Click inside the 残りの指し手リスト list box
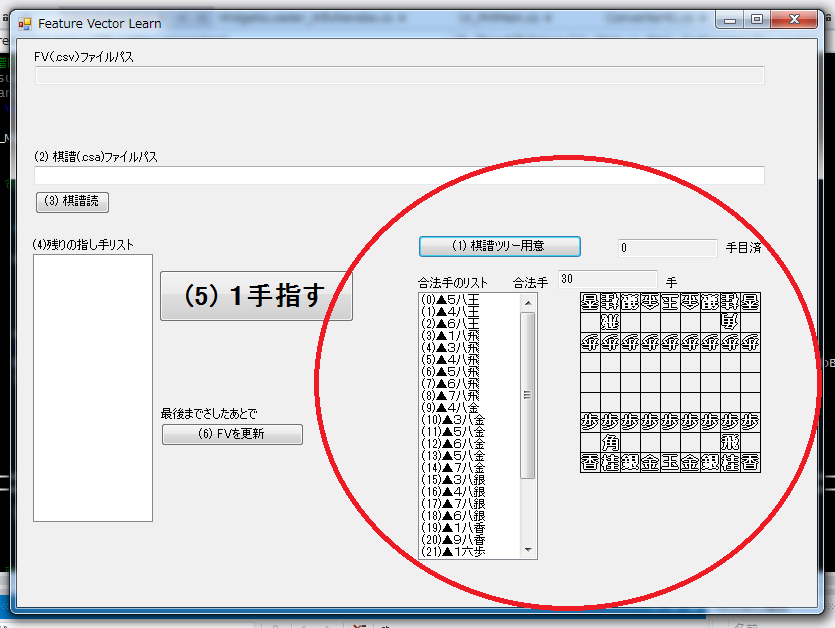 (93, 388)
